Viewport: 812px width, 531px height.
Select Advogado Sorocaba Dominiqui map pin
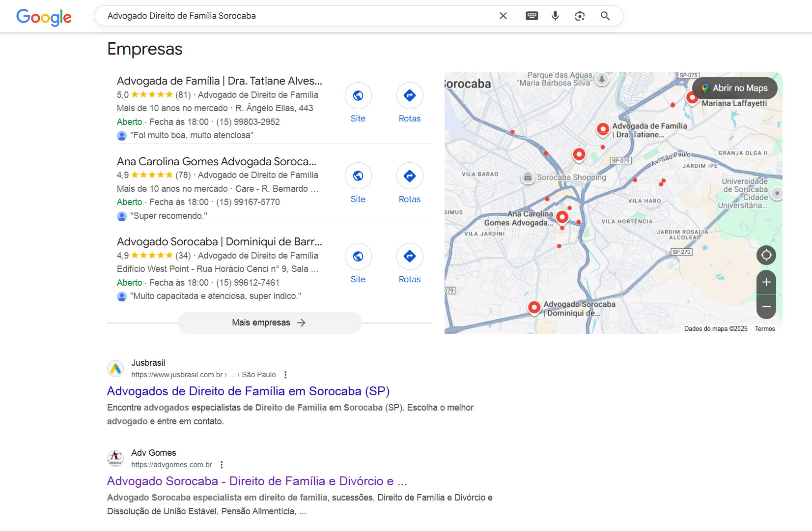534,307
